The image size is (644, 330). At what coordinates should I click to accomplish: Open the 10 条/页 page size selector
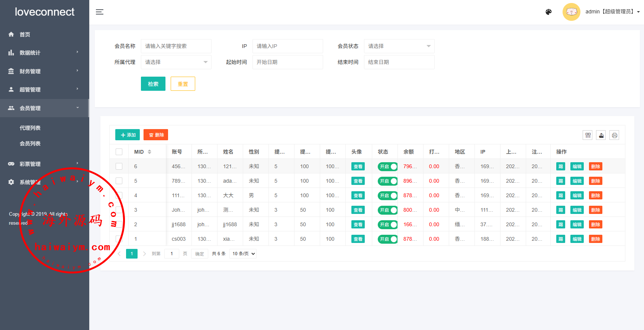(243, 254)
